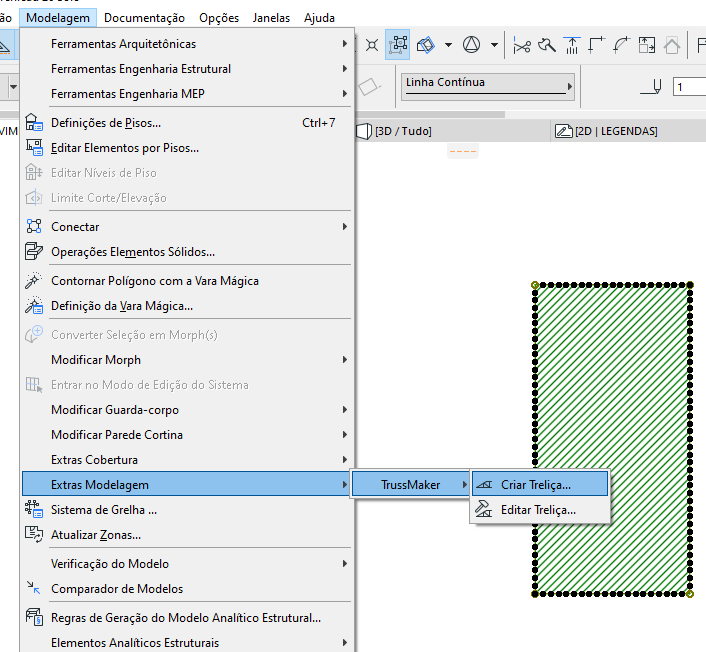
Task: Click the Operações Elementos Sólidos icon
Action: point(34,251)
